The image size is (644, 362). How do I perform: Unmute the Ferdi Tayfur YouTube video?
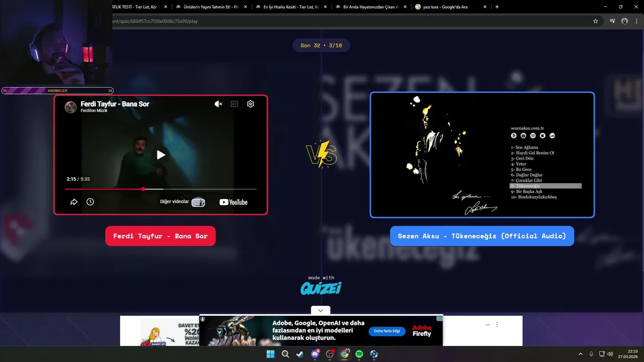tap(218, 104)
